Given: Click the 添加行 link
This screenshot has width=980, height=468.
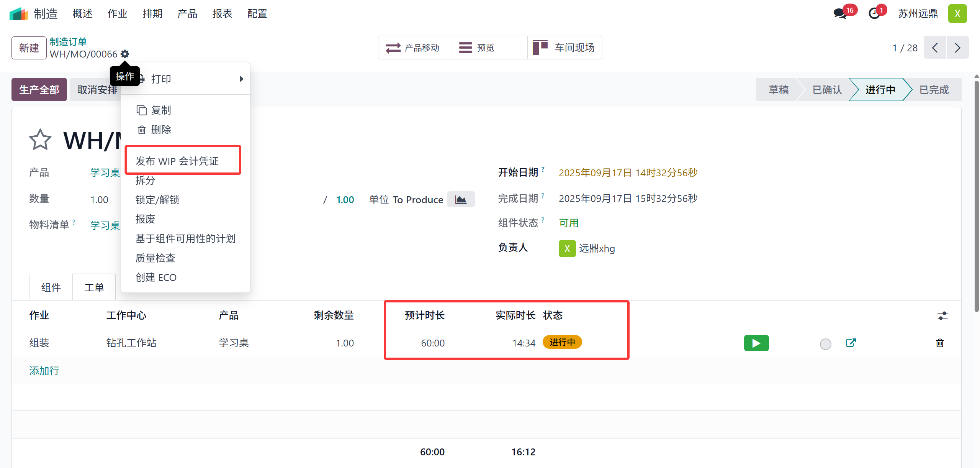Looking at the screenshot, I should click(x=44, y=371).
